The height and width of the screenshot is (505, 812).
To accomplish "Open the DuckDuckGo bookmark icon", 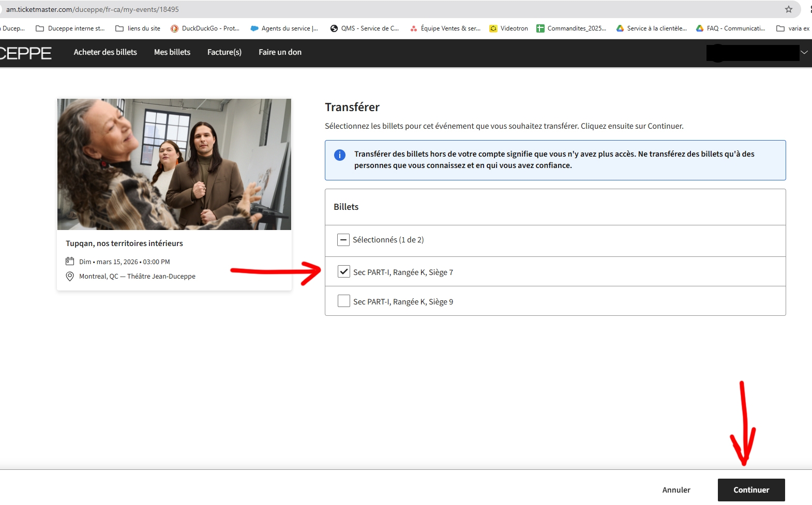I will pyautogui.click(x=175, y=28).
